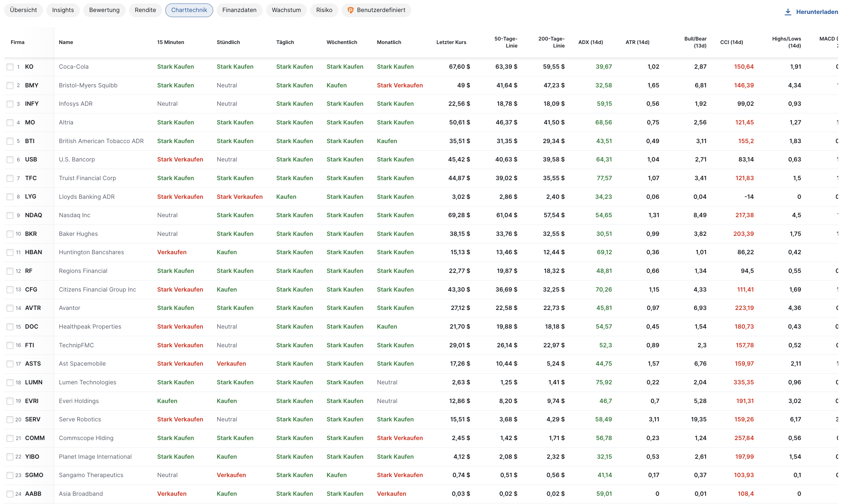Sort by the CCI (14d) column header
848x504 pixels.
point(731,42)
